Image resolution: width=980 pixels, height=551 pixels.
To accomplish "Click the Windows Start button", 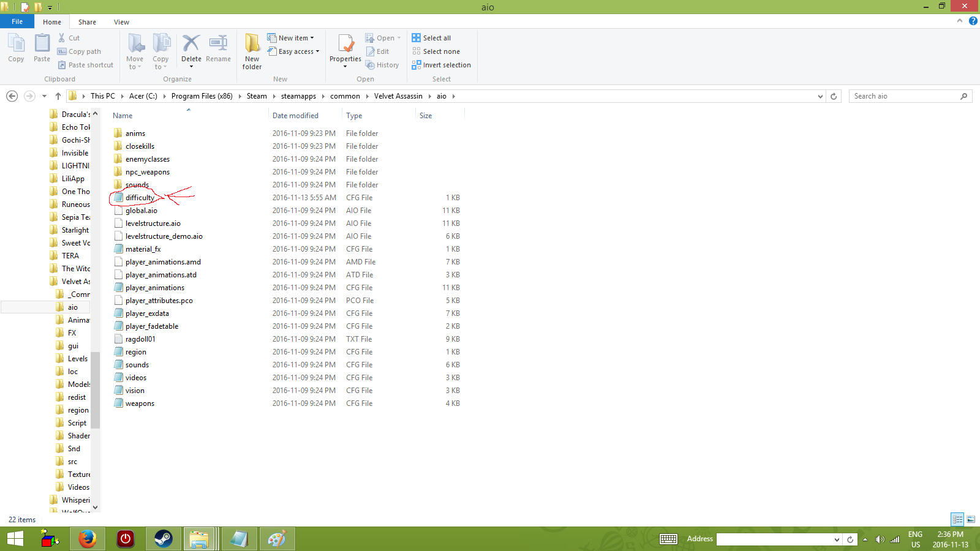I will click(15, 539).
